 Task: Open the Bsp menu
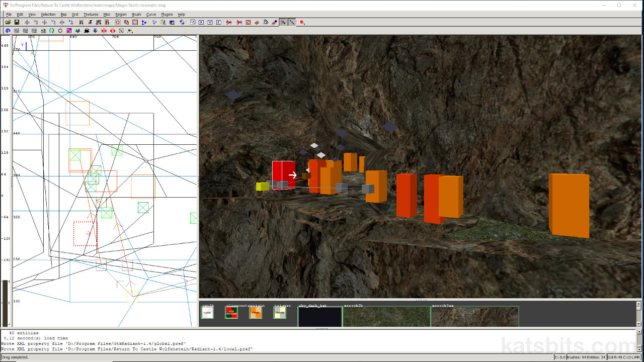63,15
